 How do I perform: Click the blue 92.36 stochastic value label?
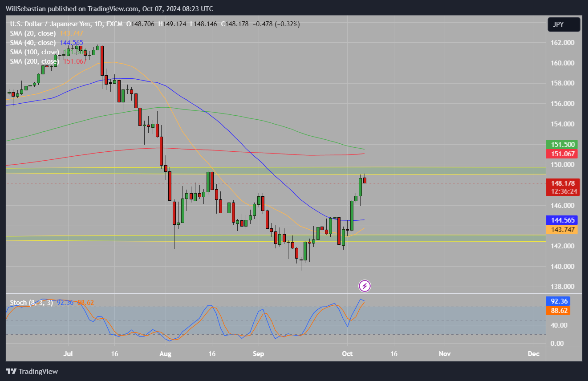pos(558,301)
